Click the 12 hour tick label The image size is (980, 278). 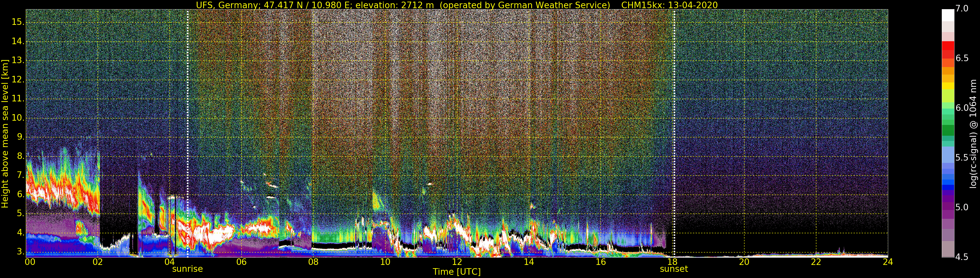point(457,262)
